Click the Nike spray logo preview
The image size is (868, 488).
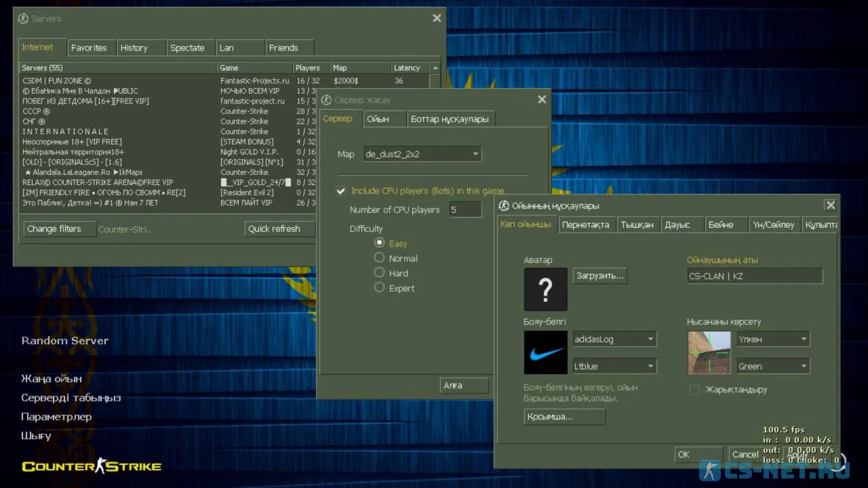(546, 352)
